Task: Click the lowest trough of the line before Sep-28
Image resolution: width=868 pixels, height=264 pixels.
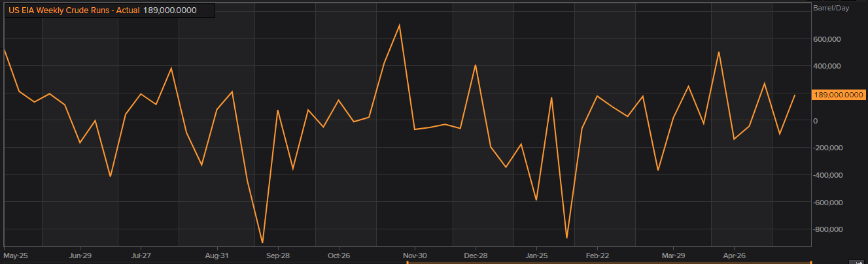Action: [262, 242]
